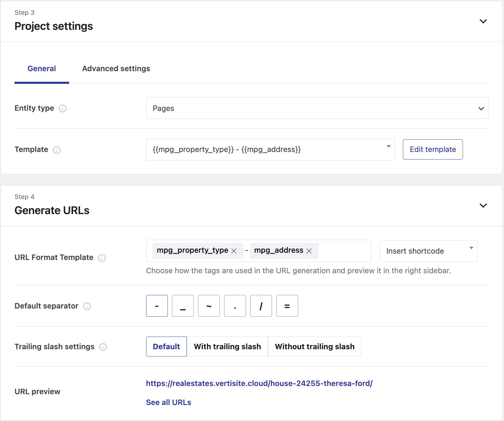504x421 pixels.
Task: Switch to the General tab
Action: (42, 69)
